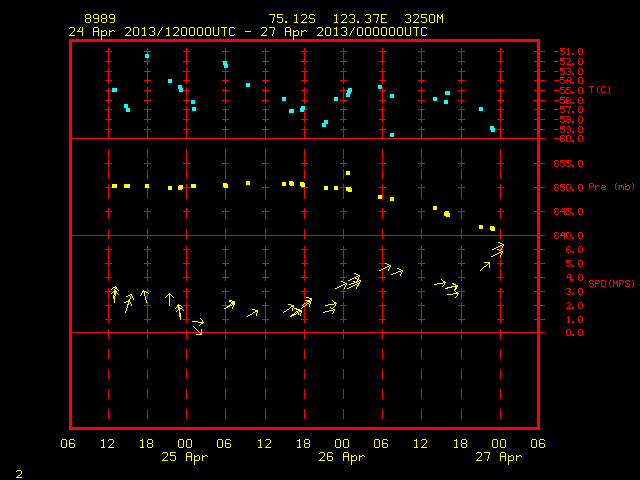Click the 0.0 wind speed tick label
Screen dimensions: 640x480
tap(574, 333)
